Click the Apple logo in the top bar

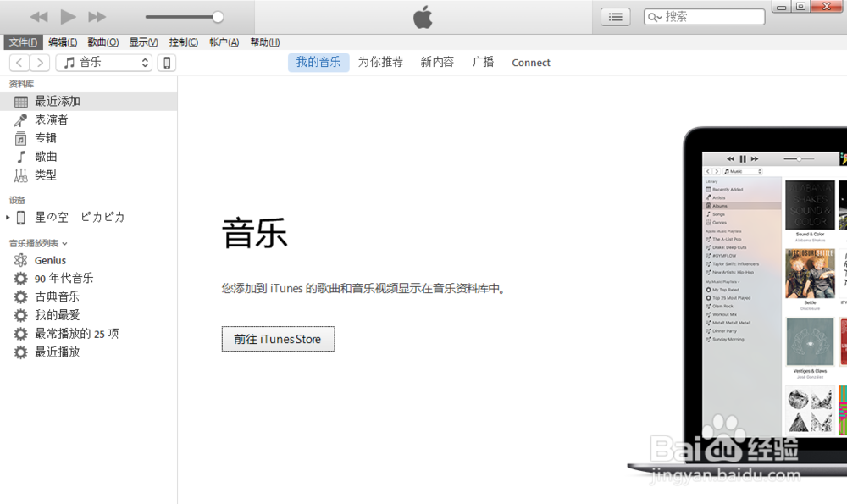coord(423,17)
